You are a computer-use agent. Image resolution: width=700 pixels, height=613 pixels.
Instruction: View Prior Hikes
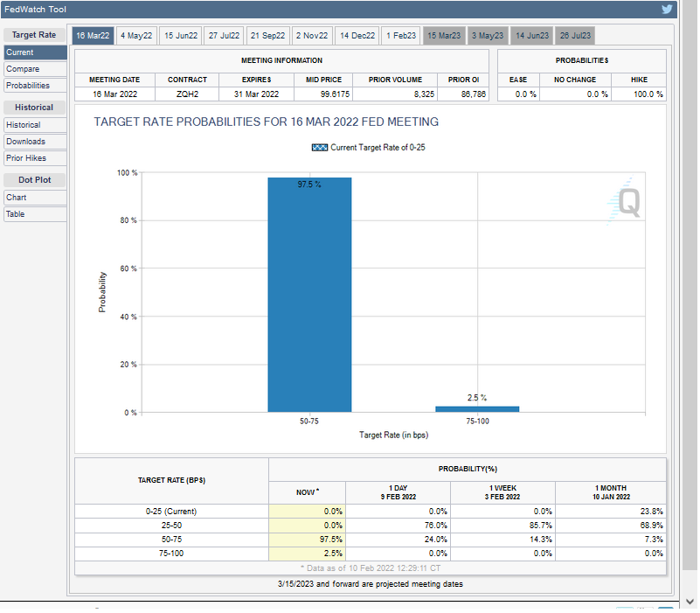click(x=35, y=157)
